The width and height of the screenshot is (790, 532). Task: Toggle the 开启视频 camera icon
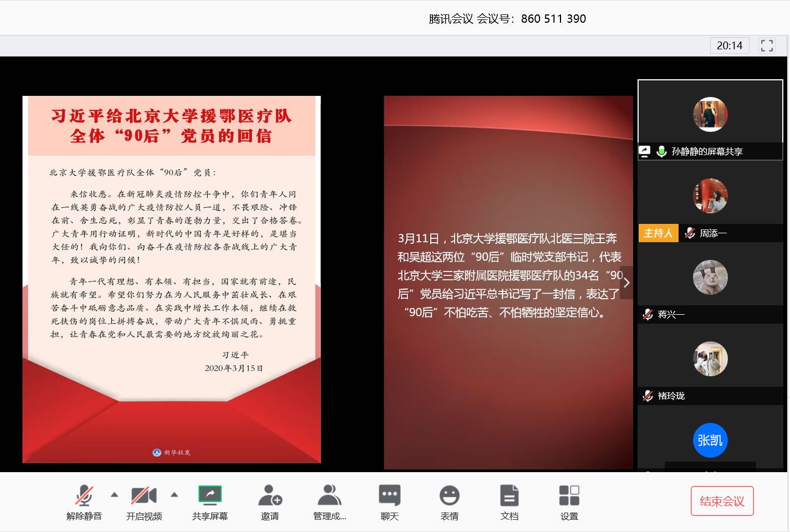(x=144, y=495)
